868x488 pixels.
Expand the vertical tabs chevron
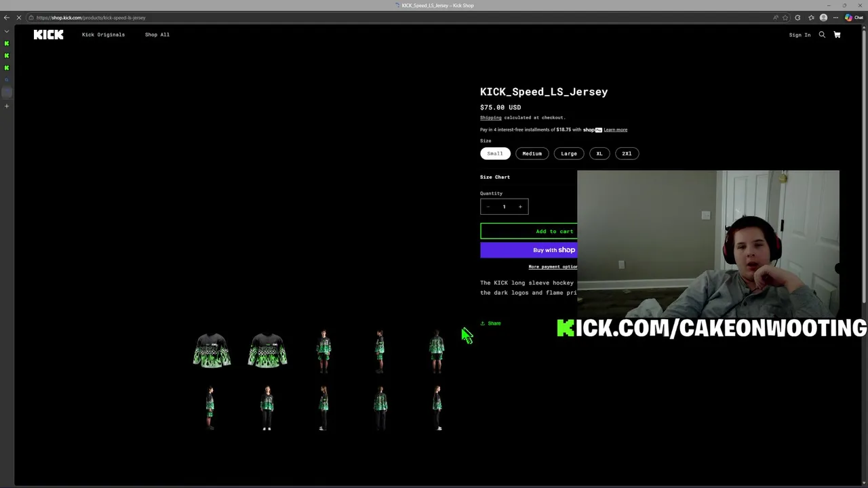[x=7, y=31]
